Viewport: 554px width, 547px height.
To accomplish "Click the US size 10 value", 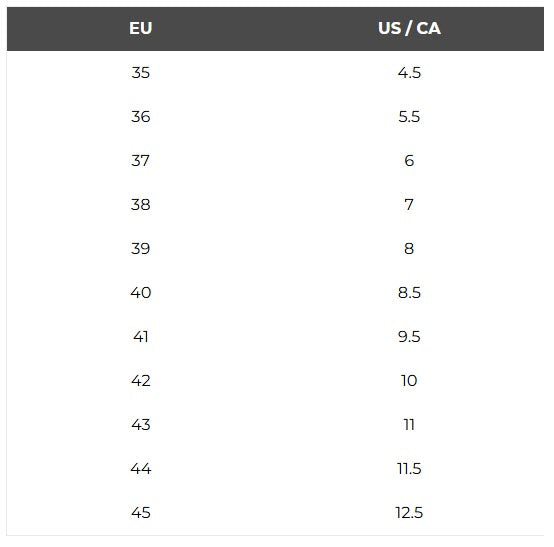I will [409, 381].
